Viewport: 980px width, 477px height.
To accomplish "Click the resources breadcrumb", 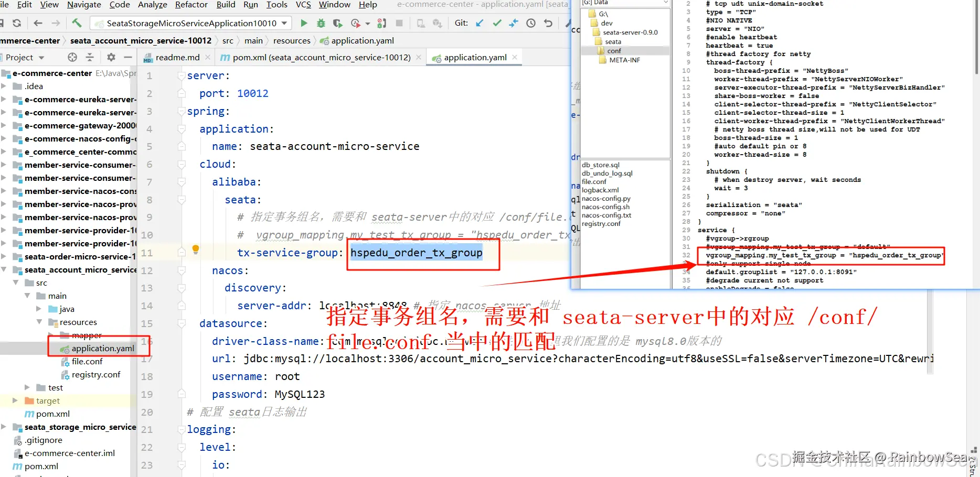I will (x=292, y=40).
